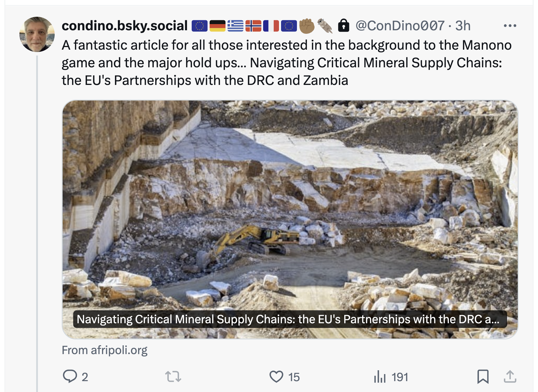Open the post via the 3h timestamp
Image resolution: width=538 pixels, height=392 pixels.
[x=463, y=26]
